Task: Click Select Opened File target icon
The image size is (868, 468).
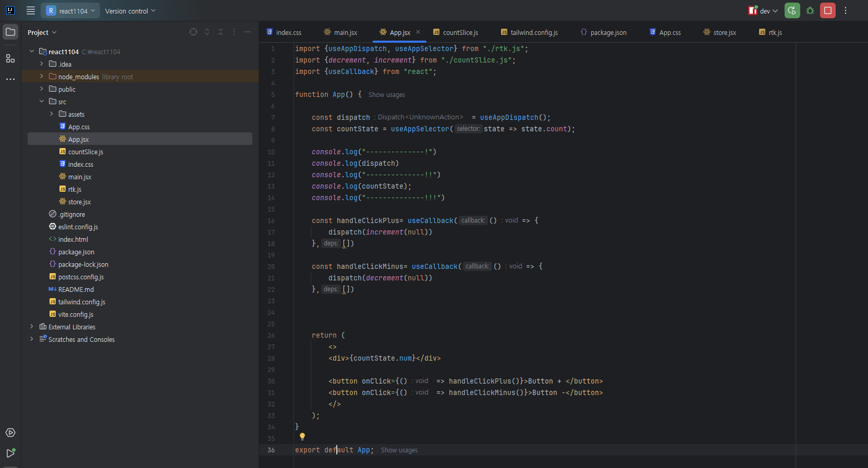Action: pyautogui.click(x=193, y=32)
